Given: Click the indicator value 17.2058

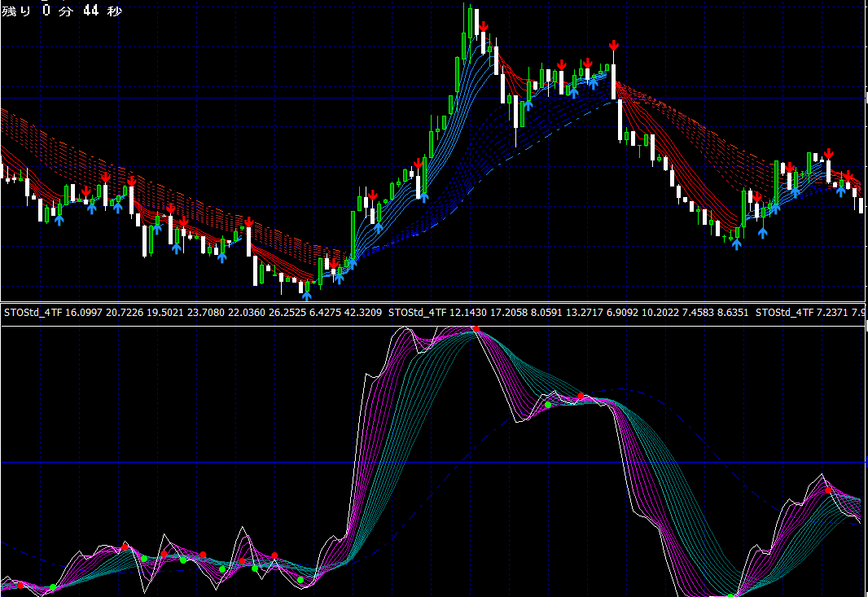Looking at the screenshot, I should [509, 312].
